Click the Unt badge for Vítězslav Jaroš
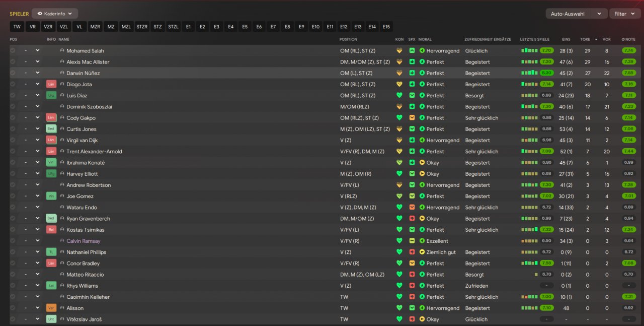 (51, 319)
